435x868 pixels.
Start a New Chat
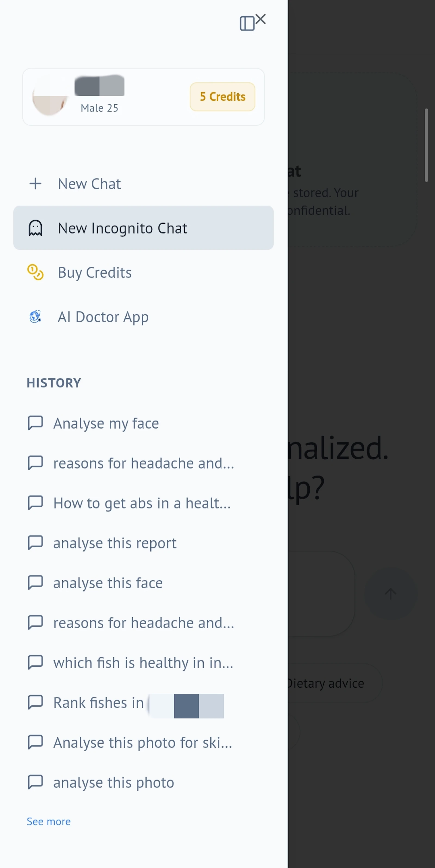144,184
